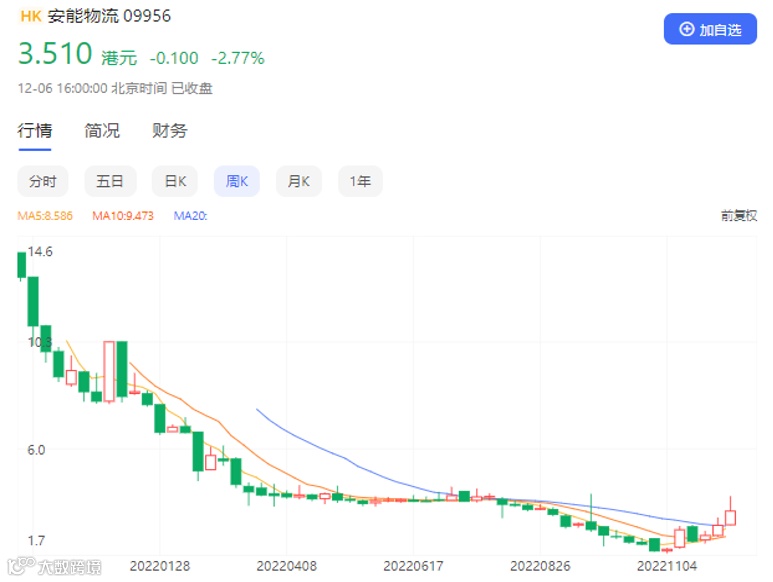773x582 pixels.
Task: Click the 已收盘 market status text
Action: click(x=192, y=88)
